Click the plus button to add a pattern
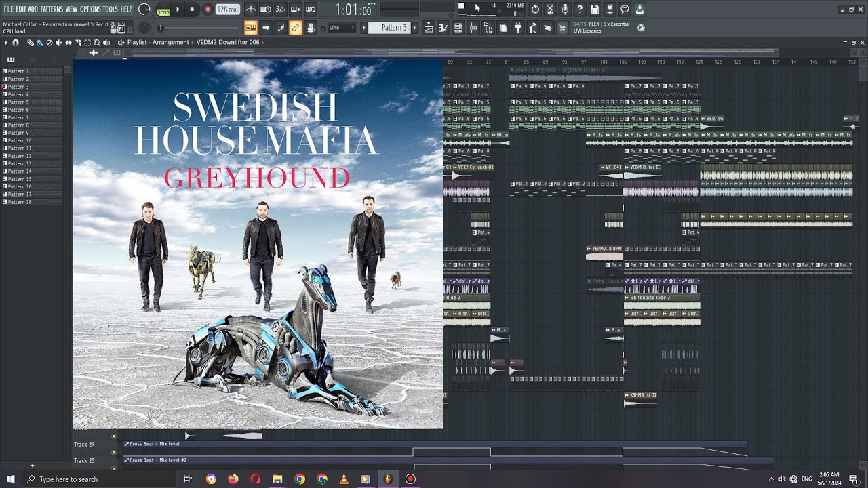 click(415, 28)
